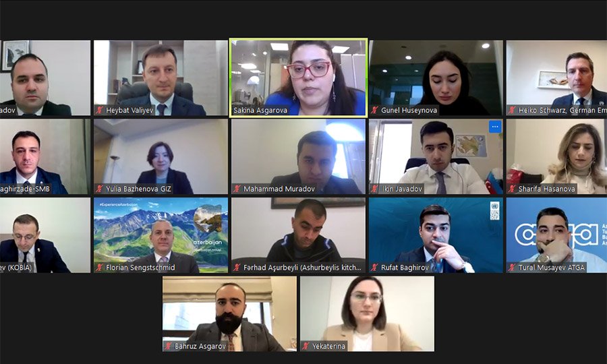This screenshot has height=364, width=607.
Task: Click the muted mic icon for Heiko Schwarz
Action: [512, 111]
